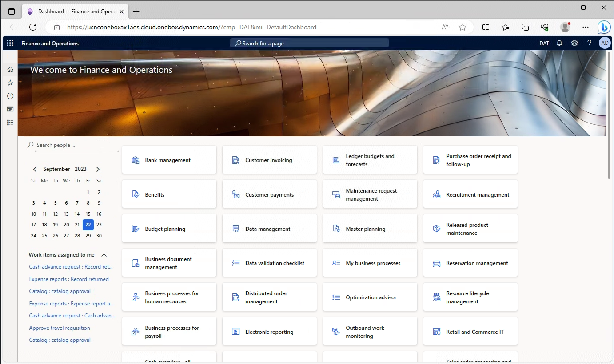The height and width of the screenshot is (364, 614).
Task: Open Business document management tile
Action: point(169,263)
